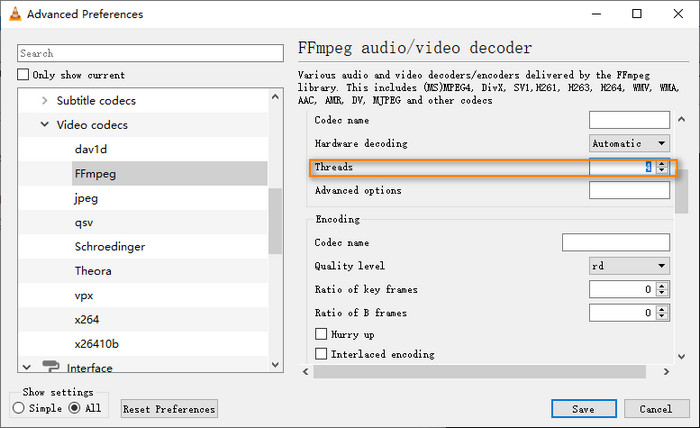The width and height of the screenshot is (700, 428).
Task: Select Theora codec in the tree
Action: [x=93, y=271]
